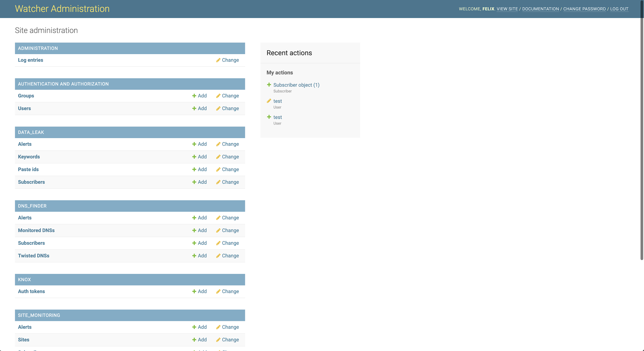Open Authentication and Authorization section header

[63, 84]
